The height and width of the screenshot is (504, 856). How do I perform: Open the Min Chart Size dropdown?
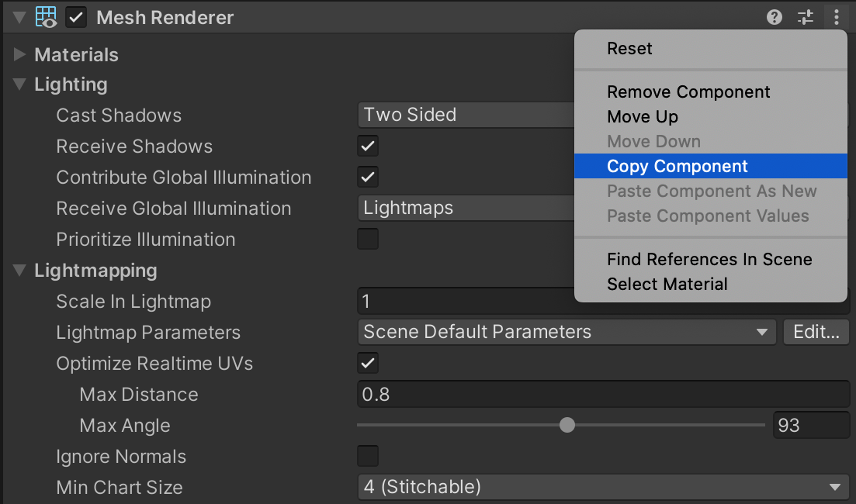(602, 487)
